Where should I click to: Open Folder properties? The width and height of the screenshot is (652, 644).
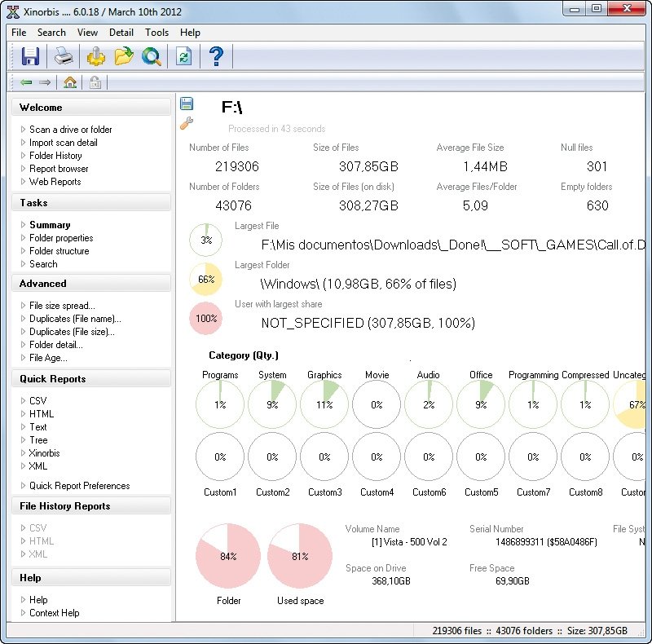click(x=61, y=238)
